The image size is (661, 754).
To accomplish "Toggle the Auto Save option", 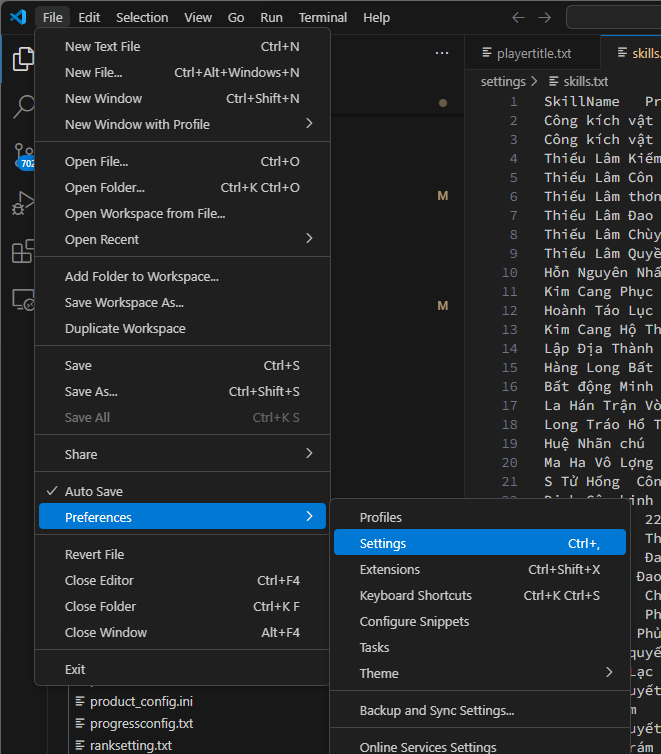I will click(x=94, y=491).
